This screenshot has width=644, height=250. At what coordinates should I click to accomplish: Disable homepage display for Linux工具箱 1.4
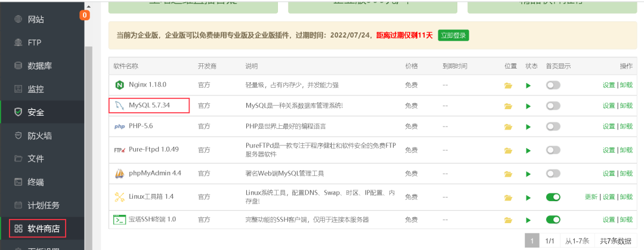tap(553, 197)
